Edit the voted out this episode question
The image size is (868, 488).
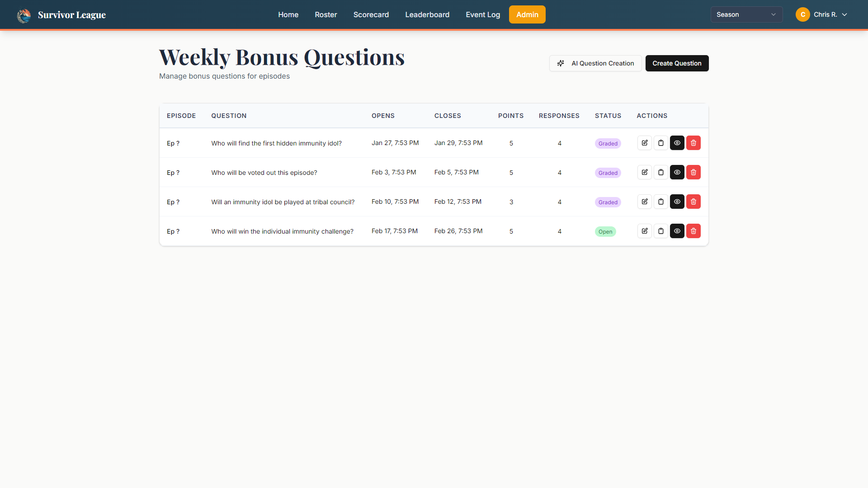pos(645,172)
